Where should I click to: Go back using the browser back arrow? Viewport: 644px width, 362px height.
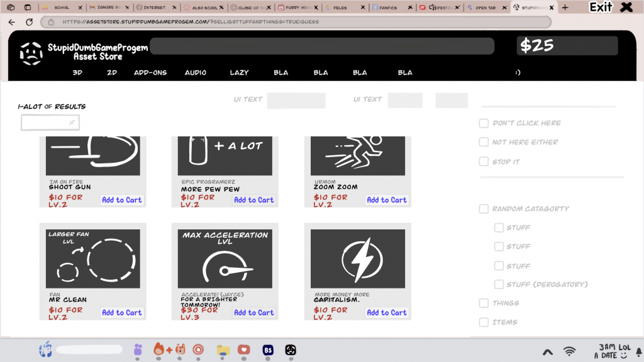(11, 22)
